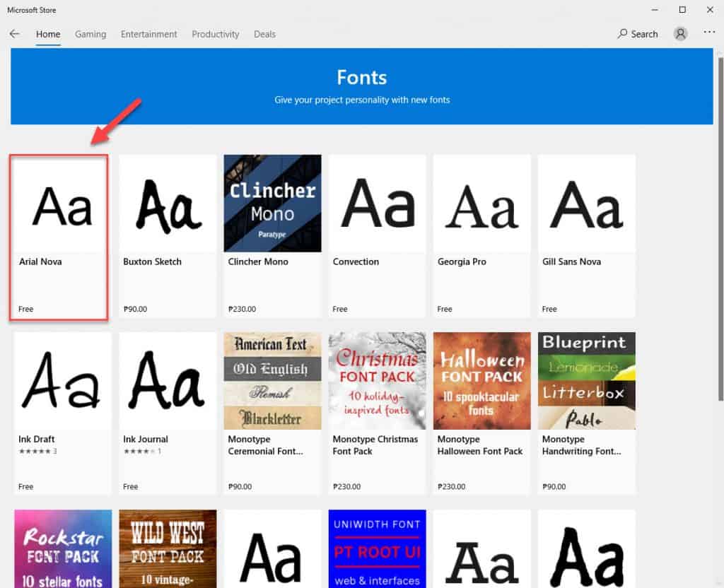Open the Wild West Font Pack

click(168, 551)
